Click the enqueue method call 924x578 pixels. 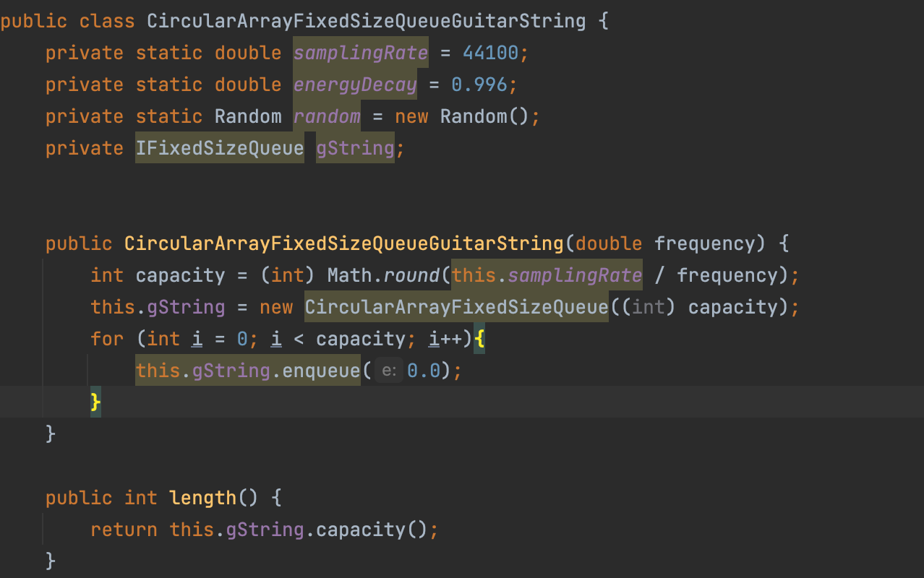coord(321,371)
